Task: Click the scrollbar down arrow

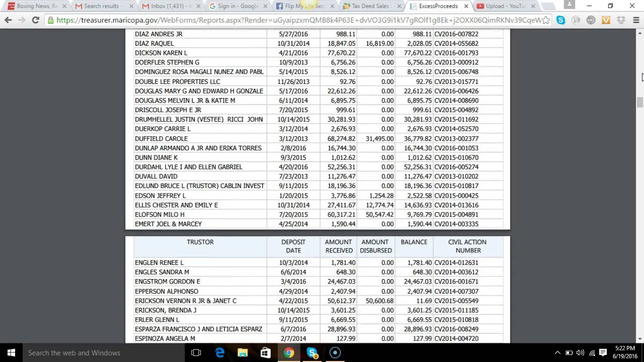Action: tap(639, 339)
